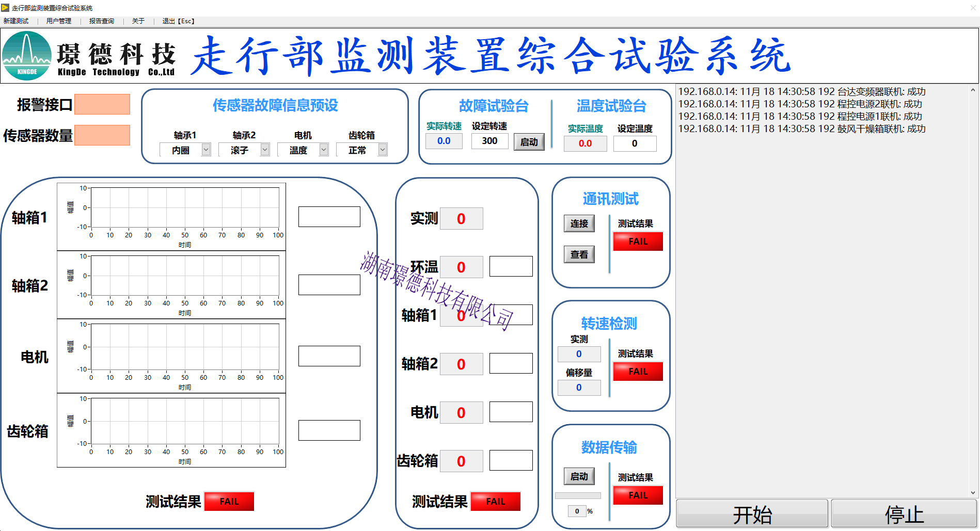Open the 关于 menu
Screen dimensions: 980x531
tap(138, 21)
